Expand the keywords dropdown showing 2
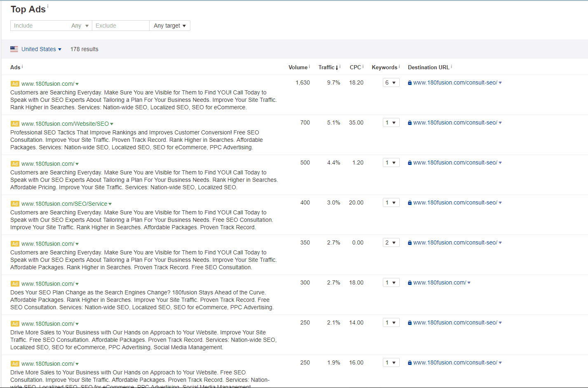 (391, 242)
